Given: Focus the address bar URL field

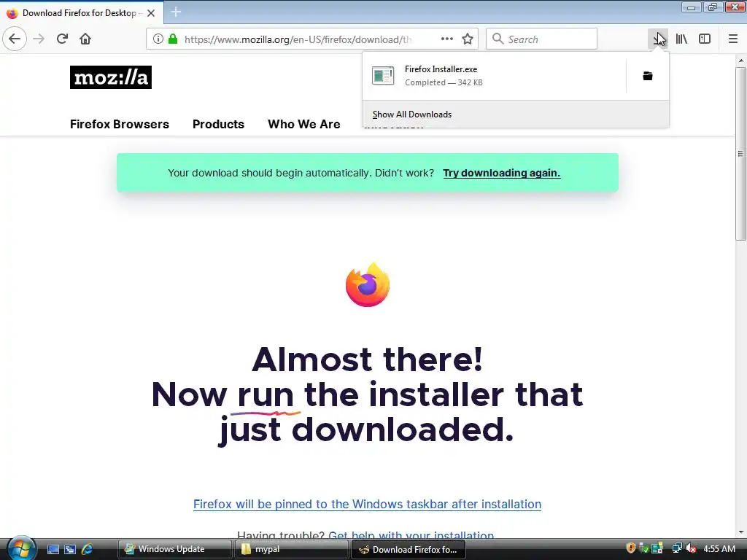Looking at the screenshot, I should point(298,39).
